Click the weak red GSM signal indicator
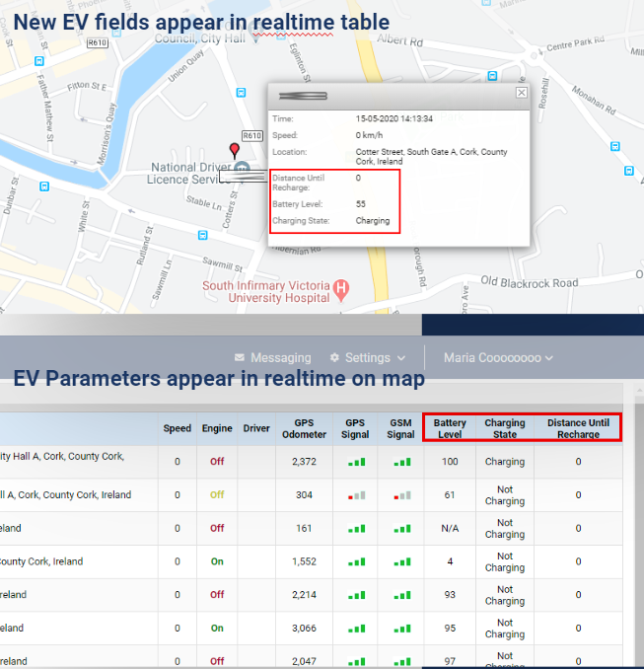The image size is (644, 669). (x=402, y=495)
